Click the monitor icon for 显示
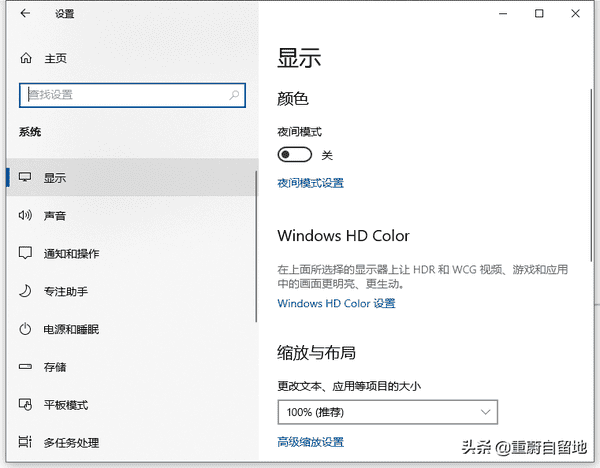 (25, 177)
